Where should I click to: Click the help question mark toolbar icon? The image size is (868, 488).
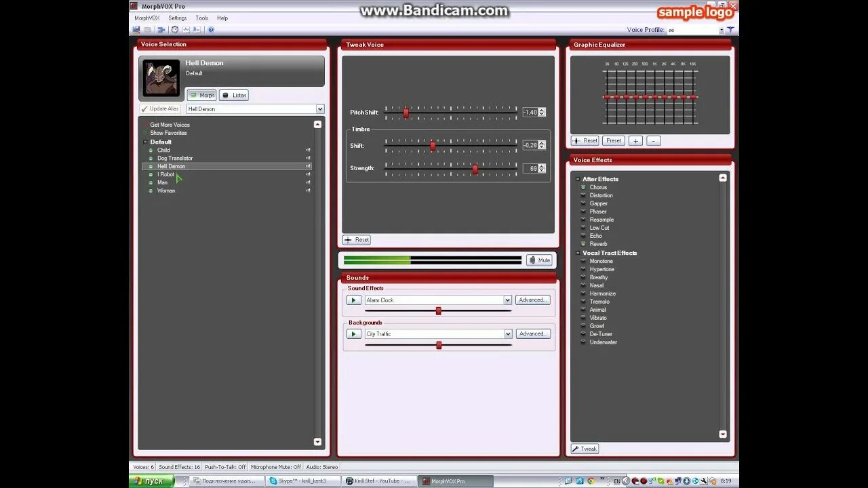pos(211,30)
